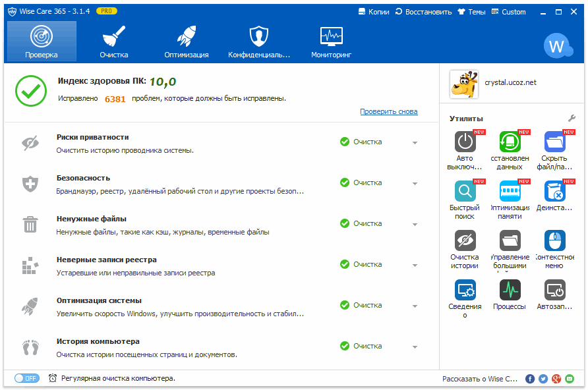Share on Twitter icon

(543, 379)
